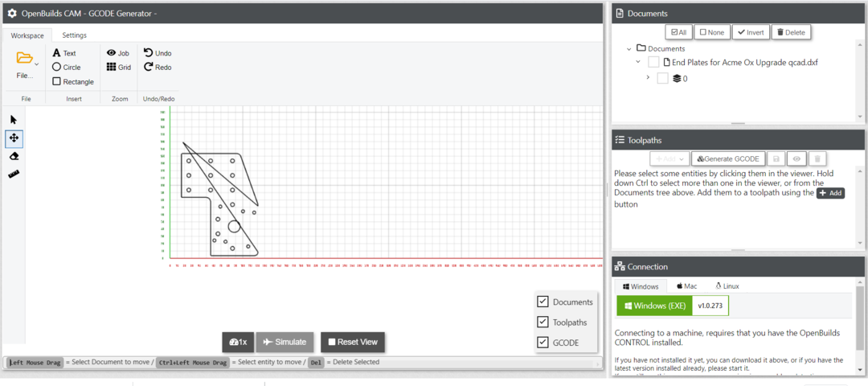Toggle the GCODE visibility checkbox
Screen dimensions: 868x386
pos(542,343)
